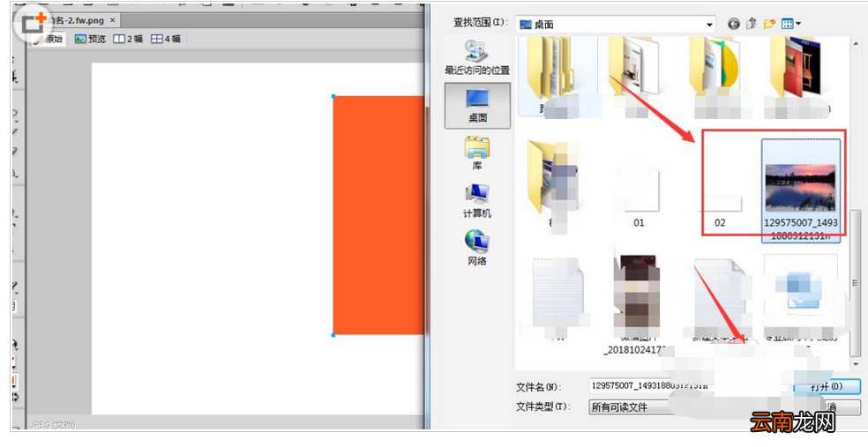Create a new folder icon

pos(769,24)
